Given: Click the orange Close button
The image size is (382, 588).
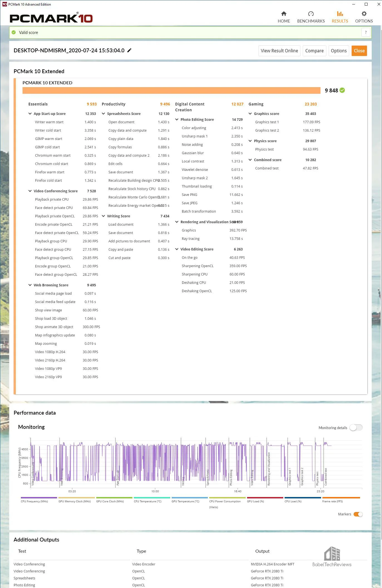Looking at the screenshot, I should [359, 51].
